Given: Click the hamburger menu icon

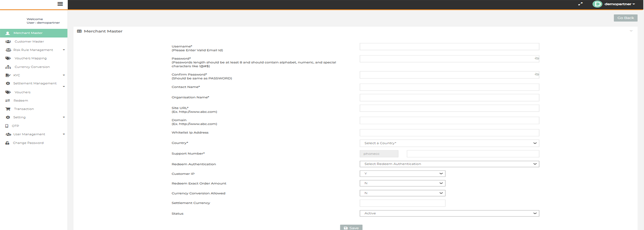Looking at the screenshot, I should click(x=60, y=4).
